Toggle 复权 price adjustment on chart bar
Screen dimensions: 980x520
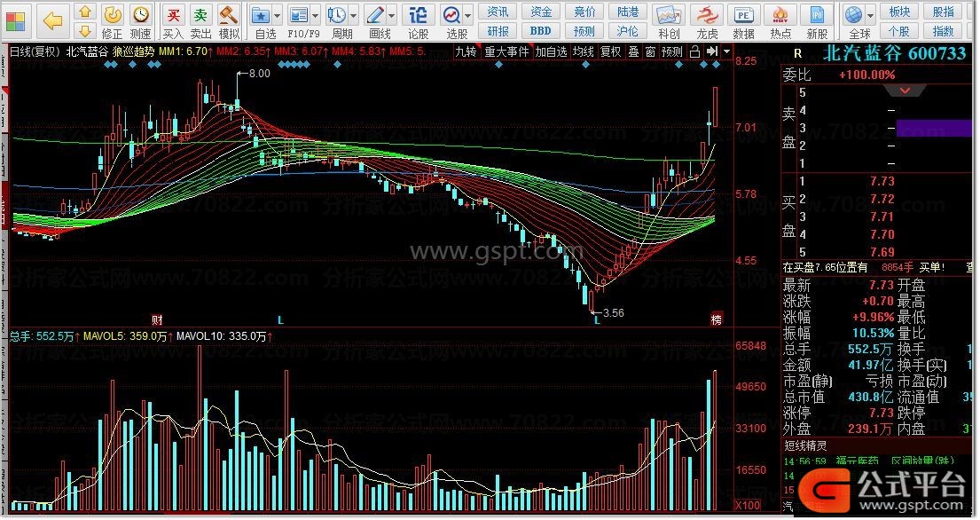point(611,51)
